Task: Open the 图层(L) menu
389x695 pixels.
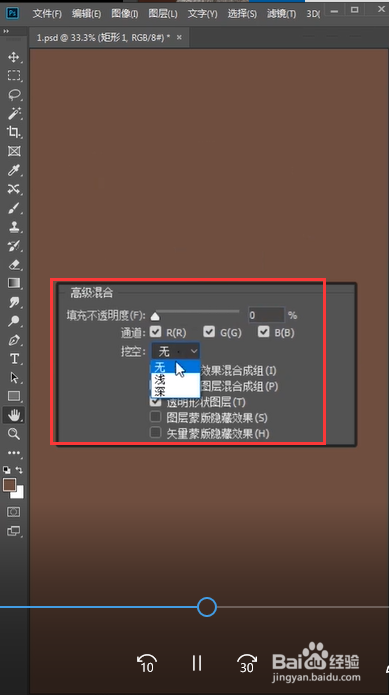Action: tap(163, 14)
